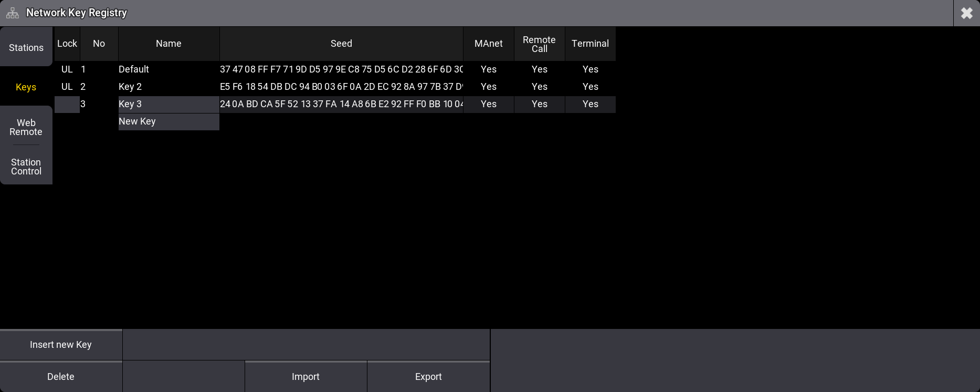Click the Import button

coord(305,377)
